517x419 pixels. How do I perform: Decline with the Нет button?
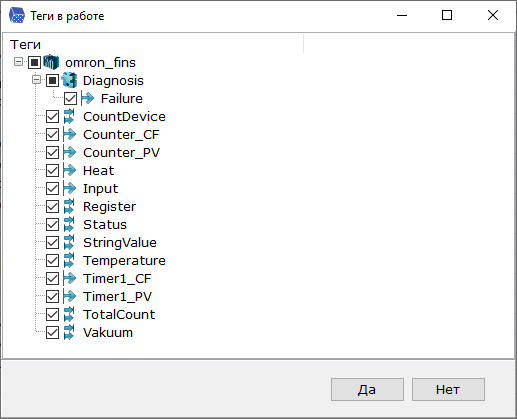pyautogui.click(x=448, y=389)
